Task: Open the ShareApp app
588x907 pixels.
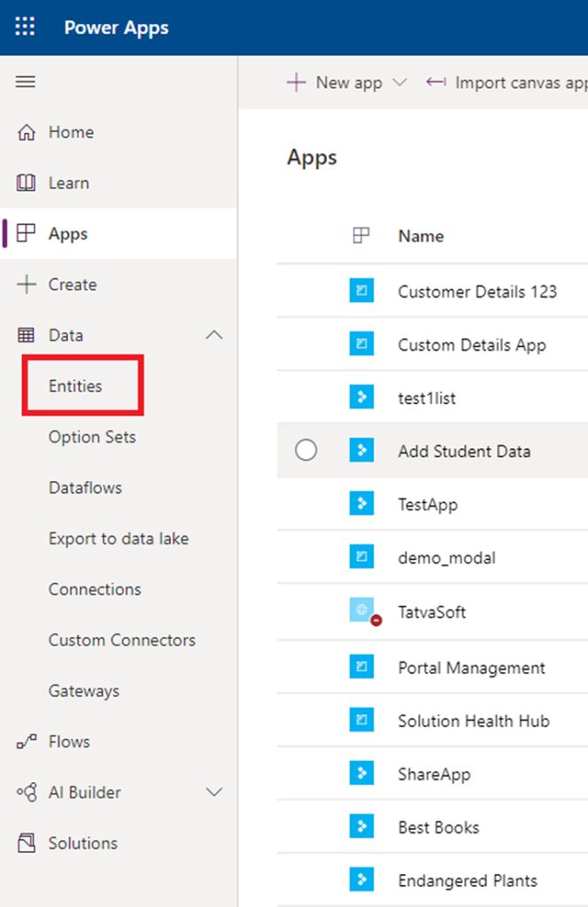Action: point(434,774)
